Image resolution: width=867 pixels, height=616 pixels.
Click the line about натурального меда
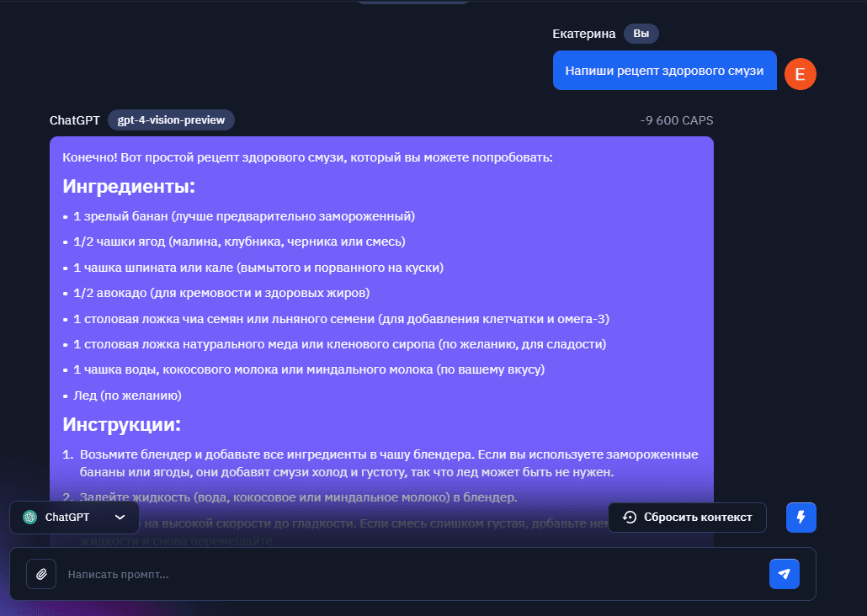(x=340, y=344)
